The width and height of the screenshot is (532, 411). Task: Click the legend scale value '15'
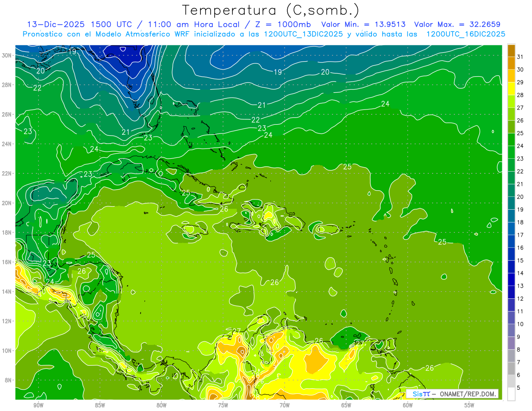tap(520, 260)
